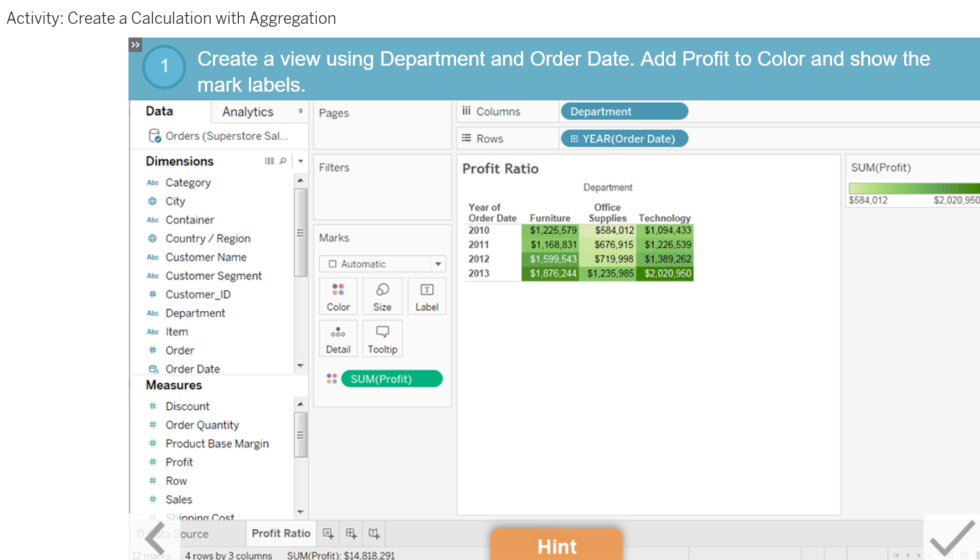The width and height of the screenshot is (980, 560).
Task: Click the Profit Ratio view title
Action: pyautogui.click(x=500, y=168)
